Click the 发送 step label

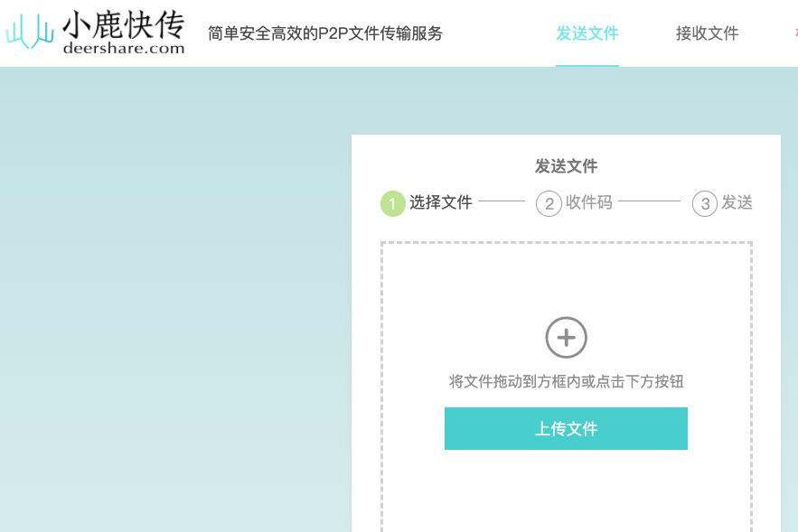(737, 203)
